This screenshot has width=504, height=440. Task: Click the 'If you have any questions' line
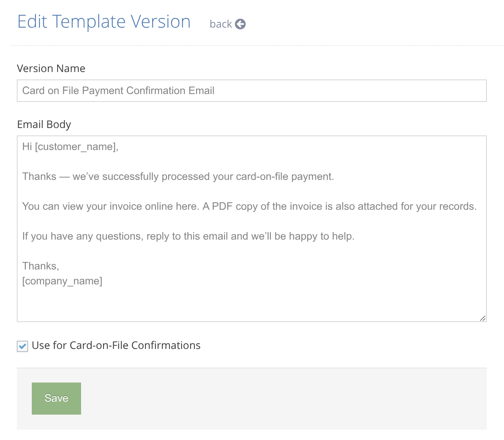[x=188, y=236]
